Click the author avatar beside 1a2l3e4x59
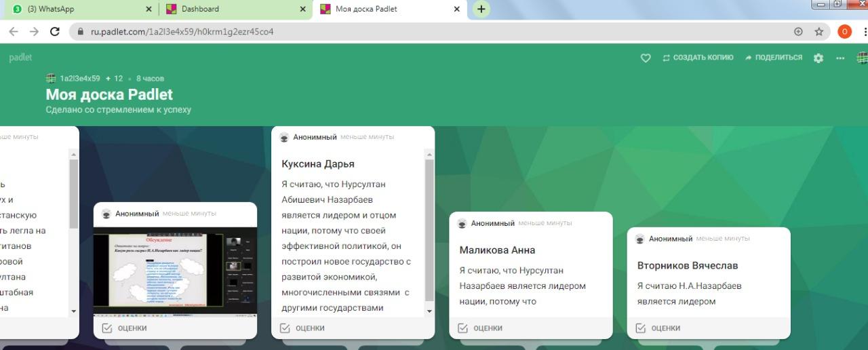The height and width of the screenshot is (350, 868). click(51, 79)
